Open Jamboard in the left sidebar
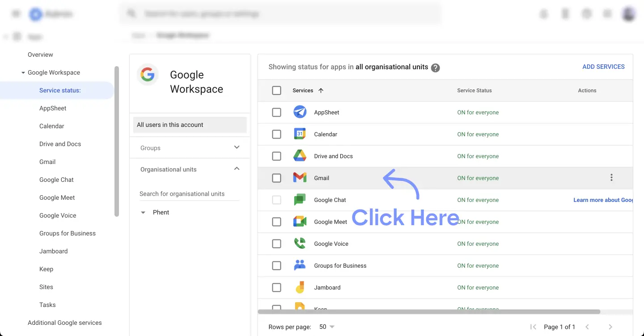Image resolution: width=644 pixels, height=336 pixels. pos(54,251)
